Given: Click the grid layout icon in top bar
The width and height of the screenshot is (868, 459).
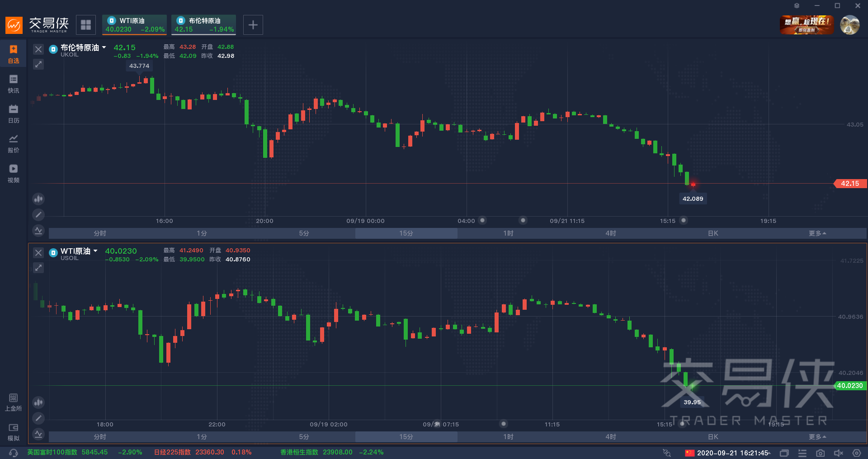Looking at the screenshot, I should click(x=86, y=25).
